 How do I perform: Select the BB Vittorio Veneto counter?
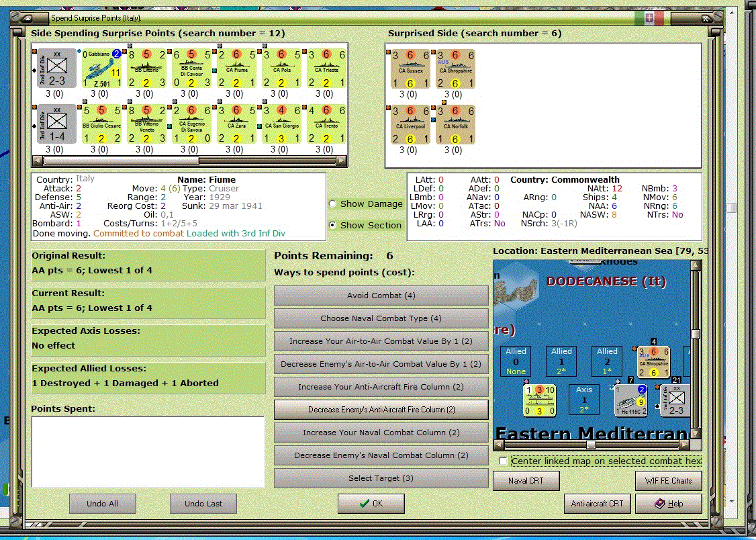tap(146, 124)
